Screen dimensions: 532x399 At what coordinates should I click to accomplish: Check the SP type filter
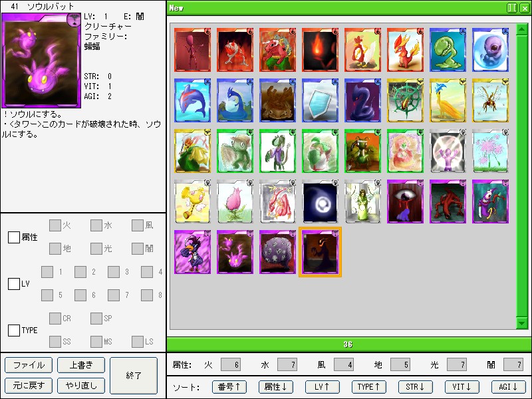click(96, 319)
